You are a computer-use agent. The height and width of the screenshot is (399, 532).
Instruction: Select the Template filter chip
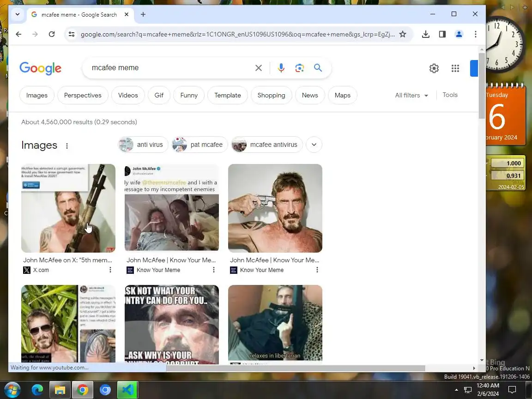coord(228,95)
